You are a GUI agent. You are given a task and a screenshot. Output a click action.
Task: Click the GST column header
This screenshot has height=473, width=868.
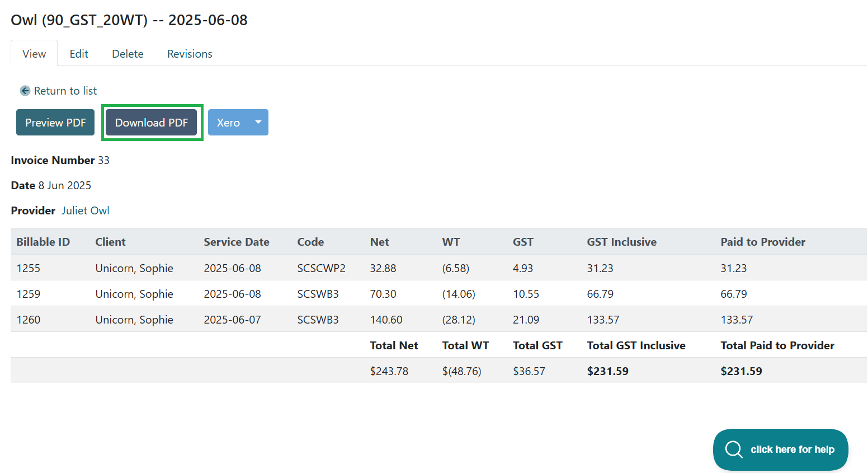click(523, 242)
